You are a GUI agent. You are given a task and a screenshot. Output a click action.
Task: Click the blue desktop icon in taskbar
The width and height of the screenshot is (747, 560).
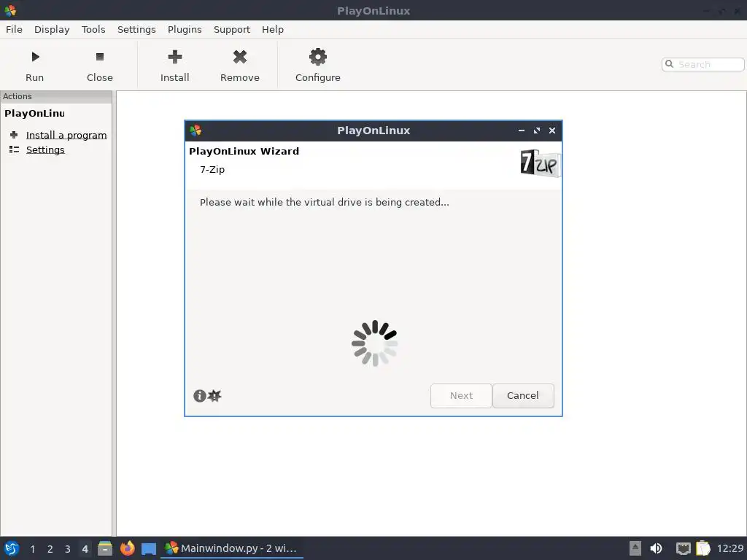[149, 549]
